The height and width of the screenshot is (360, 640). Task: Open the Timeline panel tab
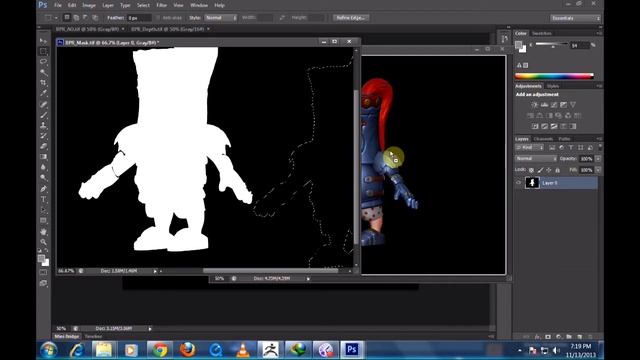point(93,336)
